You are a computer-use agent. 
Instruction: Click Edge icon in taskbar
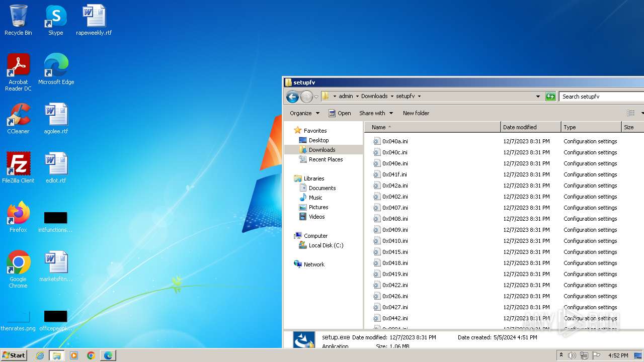point(108,355)
